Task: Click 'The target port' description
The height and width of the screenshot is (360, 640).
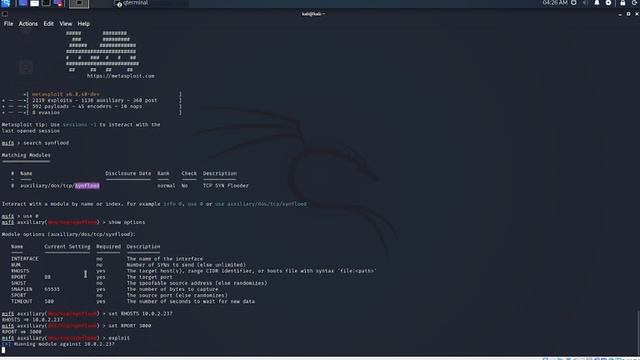Action: coord(149,277)
